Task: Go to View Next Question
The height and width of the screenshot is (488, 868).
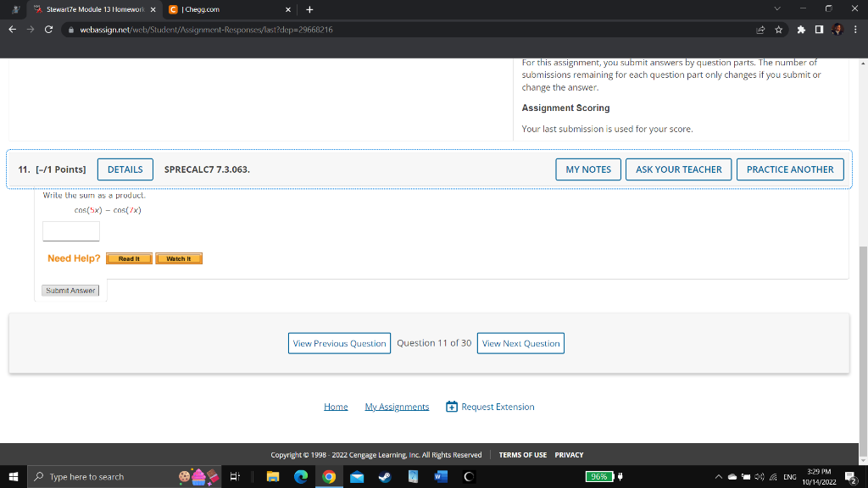Action: click(520, 343)
